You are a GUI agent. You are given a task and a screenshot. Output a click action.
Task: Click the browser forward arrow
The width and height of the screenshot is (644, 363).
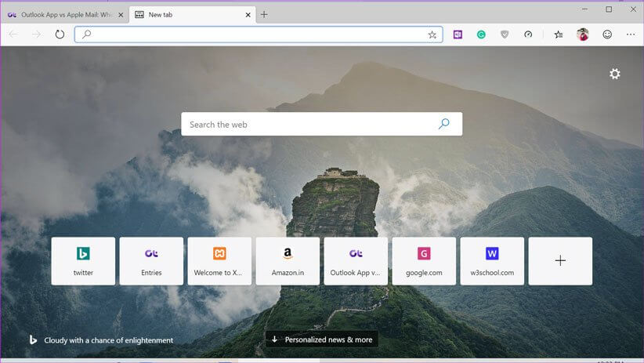click(37, 34)
